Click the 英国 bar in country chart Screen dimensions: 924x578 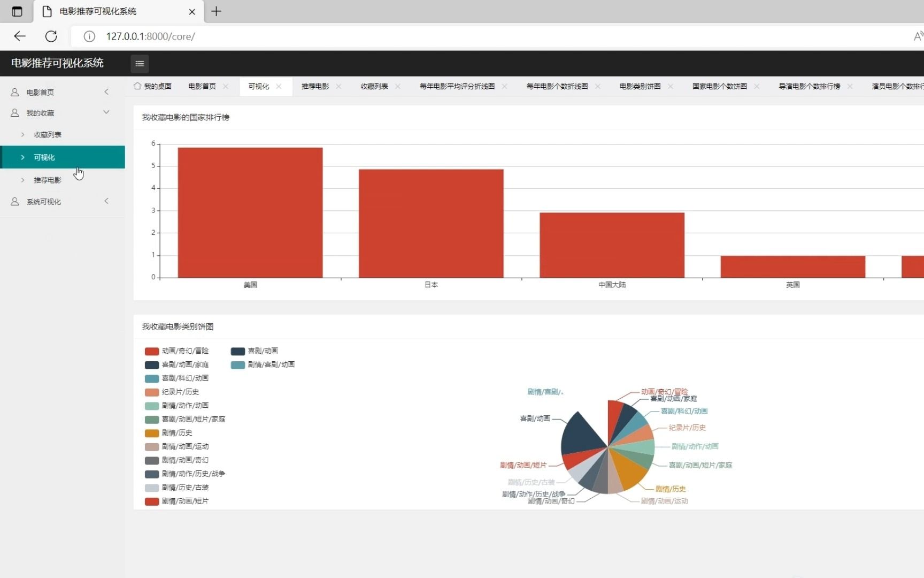pyautogui.click(x=793, y=267)
